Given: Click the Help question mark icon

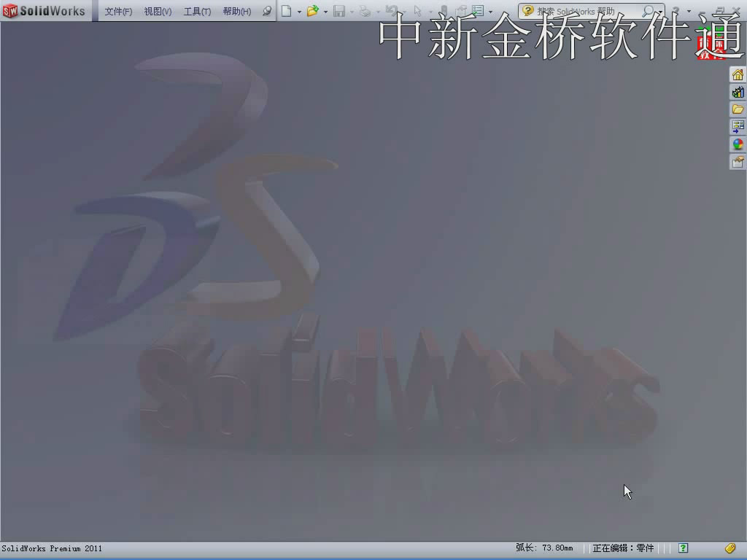Looking at the screenshot, I should (676, 11).
